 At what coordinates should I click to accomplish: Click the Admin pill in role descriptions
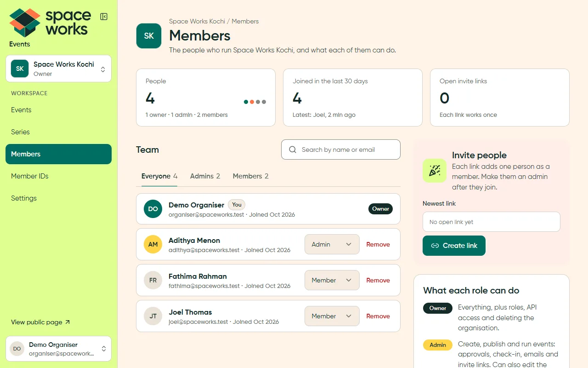(x=438, y=345)
